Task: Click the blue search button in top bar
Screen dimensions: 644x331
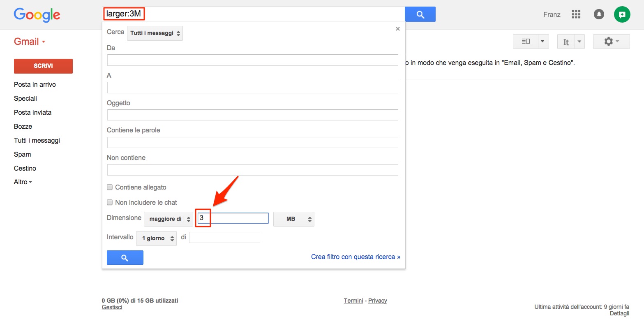Action: (420, 14)
